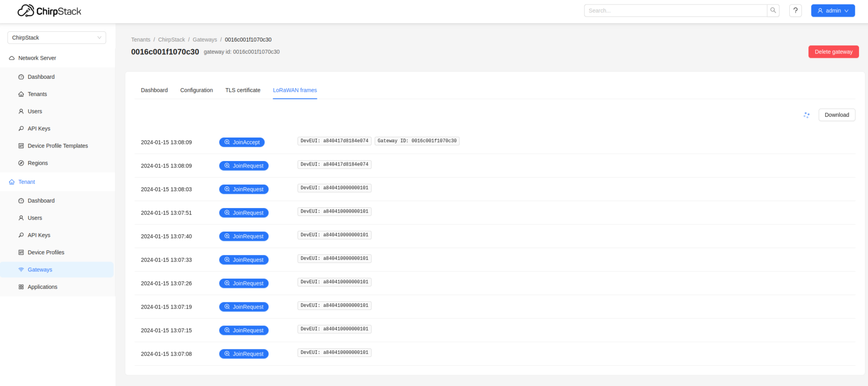Expand the admin user menu
The height and width of the screenshot is (386, 868).
click(832, 10)
